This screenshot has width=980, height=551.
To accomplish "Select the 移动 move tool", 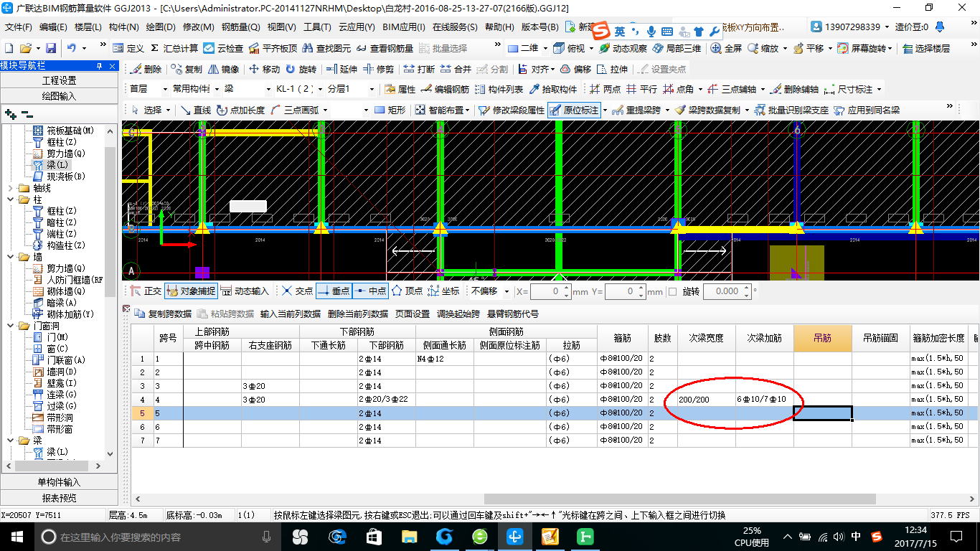I will pyautogui.click(x=264, y=69).
